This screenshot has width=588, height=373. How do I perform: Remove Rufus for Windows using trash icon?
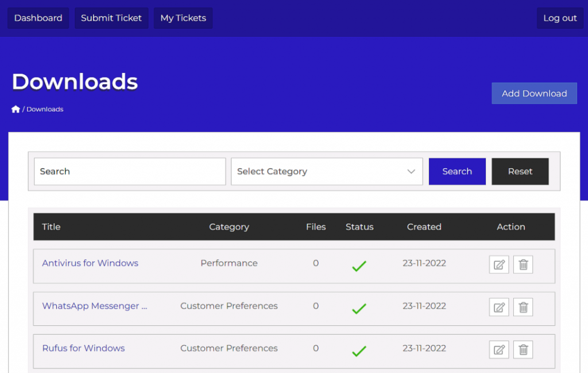point(523,349)
